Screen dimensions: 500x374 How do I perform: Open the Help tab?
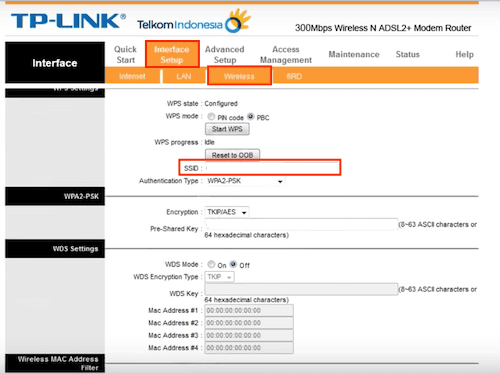[464, 54]
